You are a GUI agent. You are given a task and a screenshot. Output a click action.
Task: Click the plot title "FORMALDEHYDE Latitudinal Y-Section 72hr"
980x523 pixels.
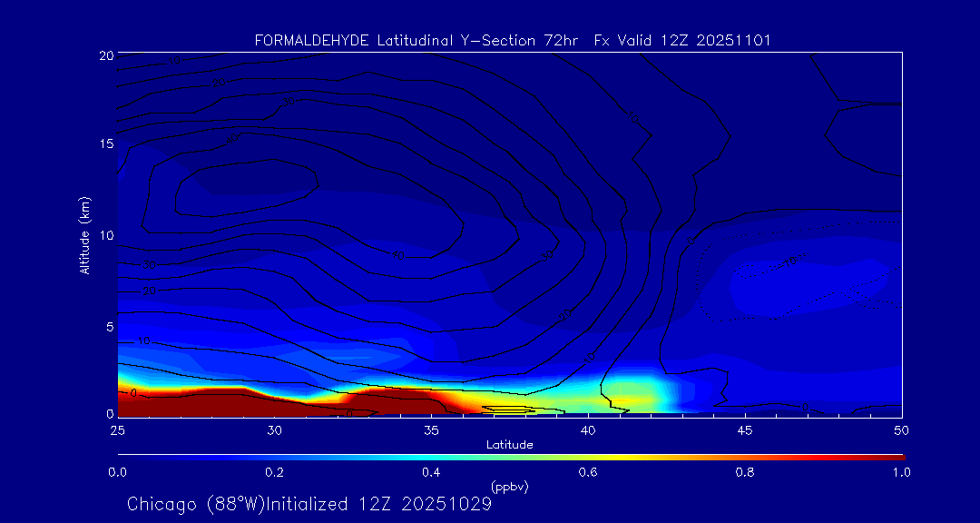click(416, 41)
